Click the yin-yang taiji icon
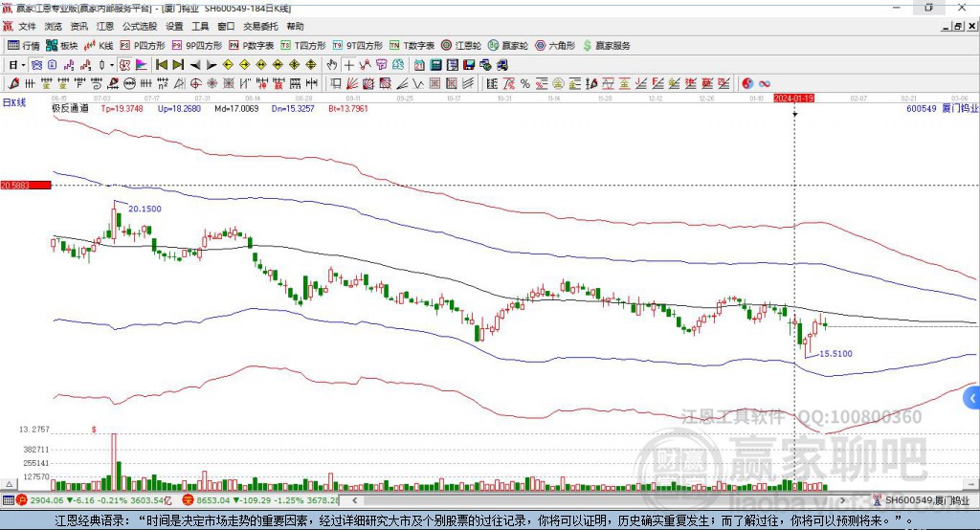 747,83
